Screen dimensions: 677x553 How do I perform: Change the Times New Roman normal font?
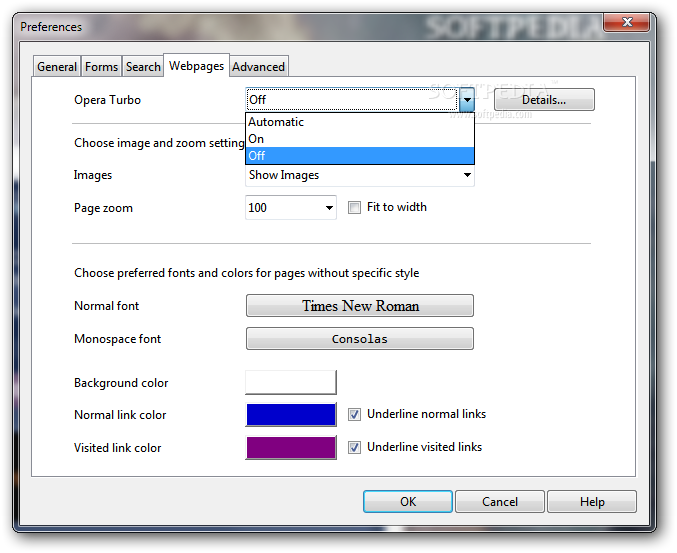360,306
